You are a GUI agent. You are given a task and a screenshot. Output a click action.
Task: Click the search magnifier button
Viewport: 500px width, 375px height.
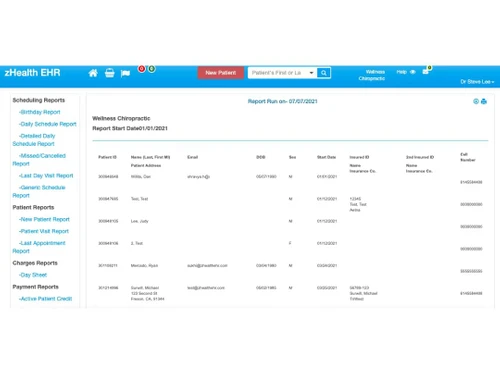coord(324,73)
